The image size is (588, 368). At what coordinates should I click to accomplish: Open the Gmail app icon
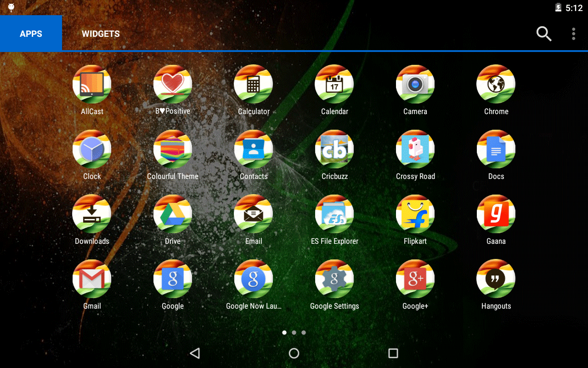[x=92, y=279]
